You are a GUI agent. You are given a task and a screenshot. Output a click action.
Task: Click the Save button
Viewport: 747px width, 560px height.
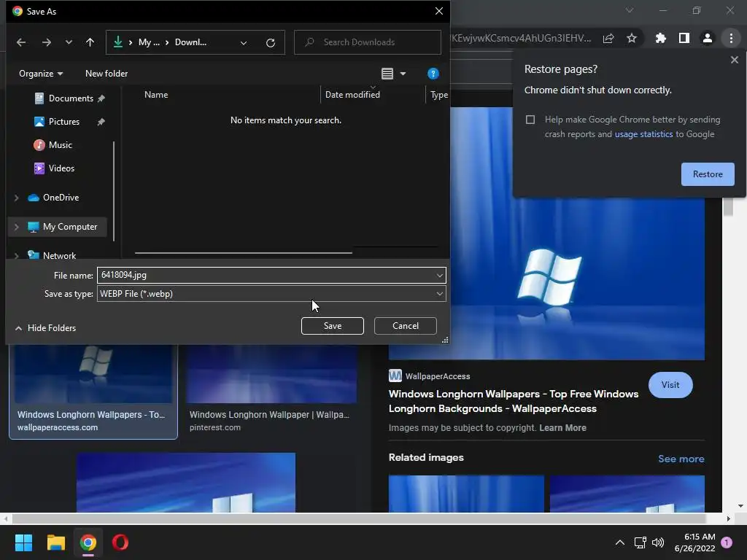point(333,326)
